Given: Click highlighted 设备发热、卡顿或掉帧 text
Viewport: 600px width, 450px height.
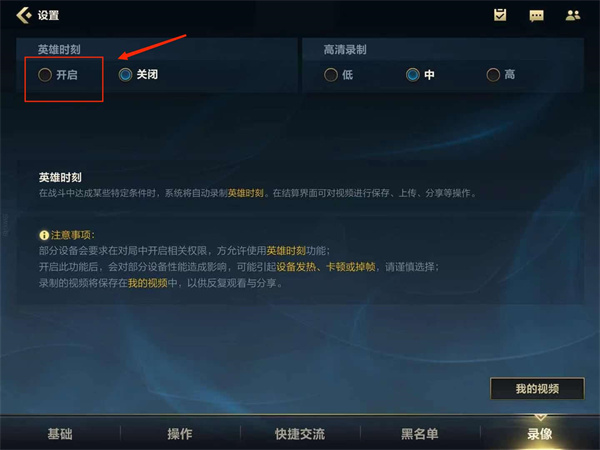Looking at the screenshot, I should point(326,267).
